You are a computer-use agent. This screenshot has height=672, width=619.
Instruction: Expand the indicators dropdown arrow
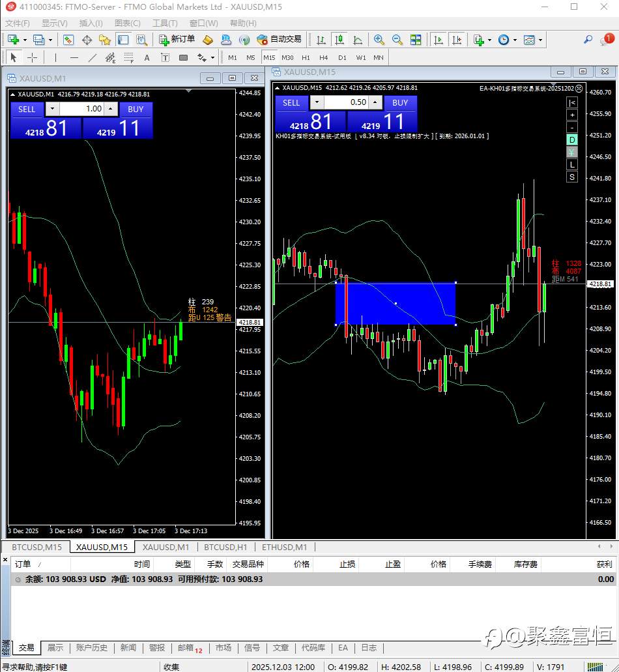(x=489, y=40)
